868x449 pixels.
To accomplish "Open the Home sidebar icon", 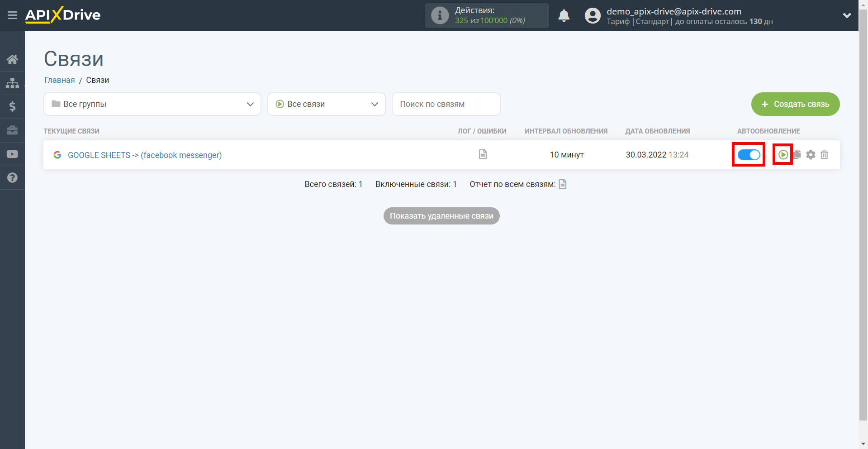I will (x=12, y=59).
